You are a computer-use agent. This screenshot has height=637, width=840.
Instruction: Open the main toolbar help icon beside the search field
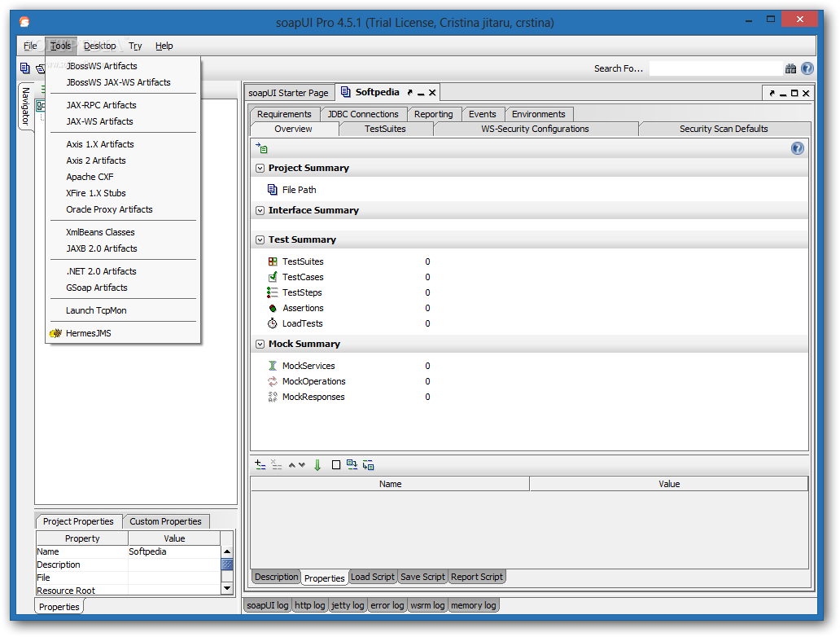coord(807,68)
